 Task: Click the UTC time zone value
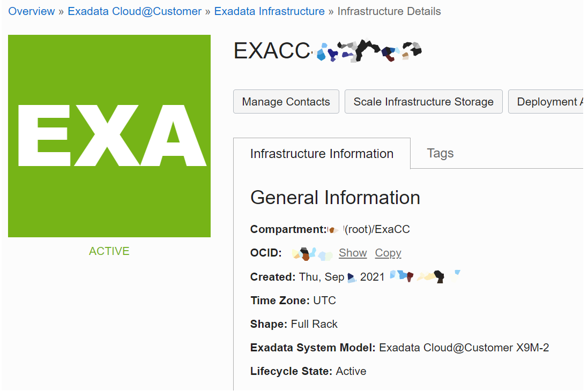click(x=324, y=300)
